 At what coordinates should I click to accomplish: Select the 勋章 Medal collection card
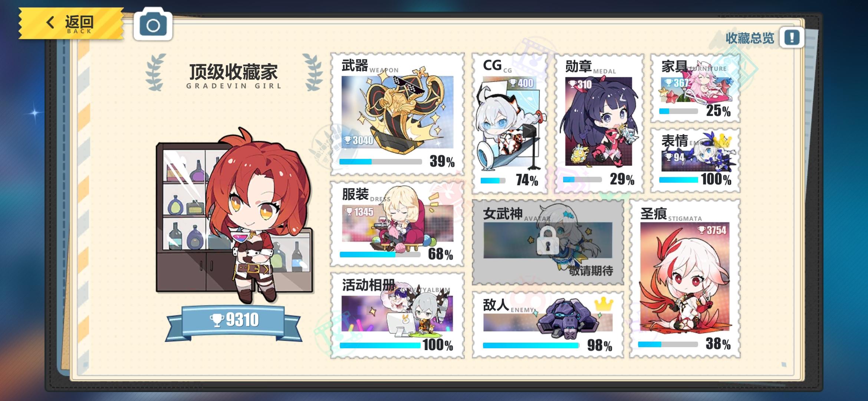point(599,123)
